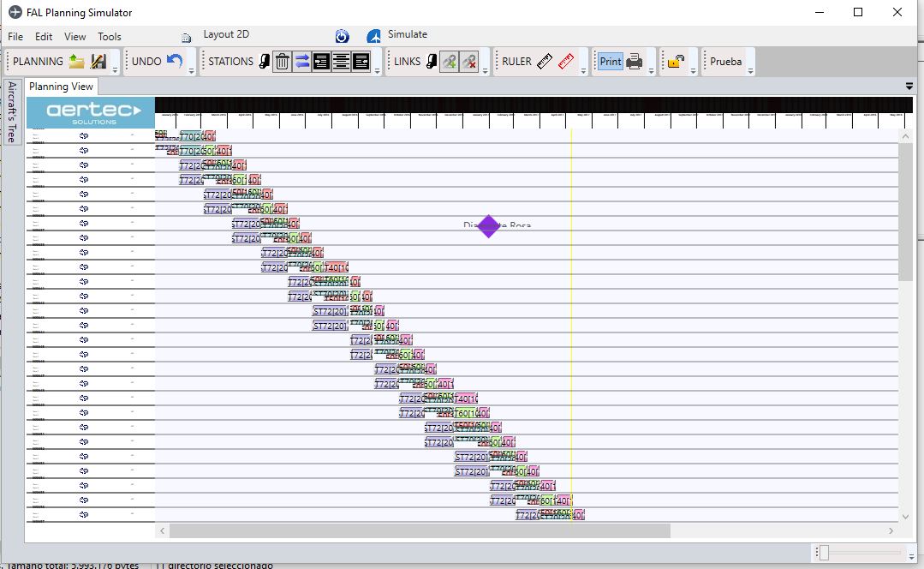Click the add link icon
The image size is (924, 569).
449,62
